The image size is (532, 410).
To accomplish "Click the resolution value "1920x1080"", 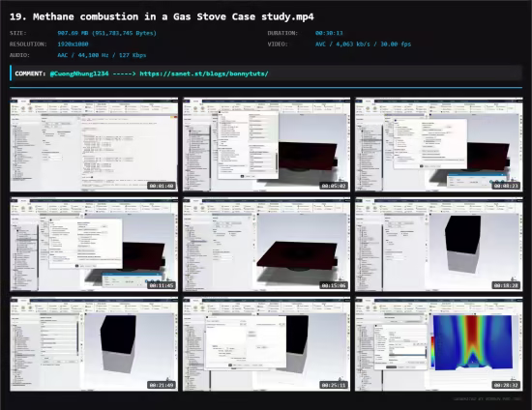I will tap(73, 44).
